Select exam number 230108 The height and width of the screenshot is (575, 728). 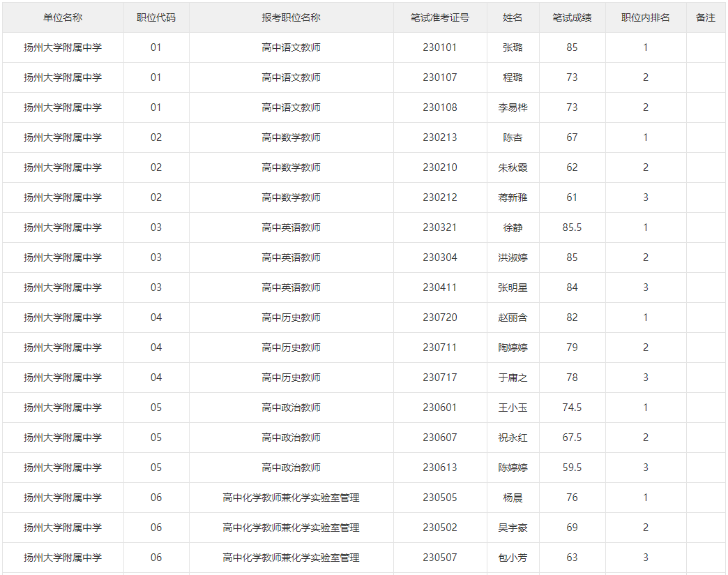click(x=440, y=107)
